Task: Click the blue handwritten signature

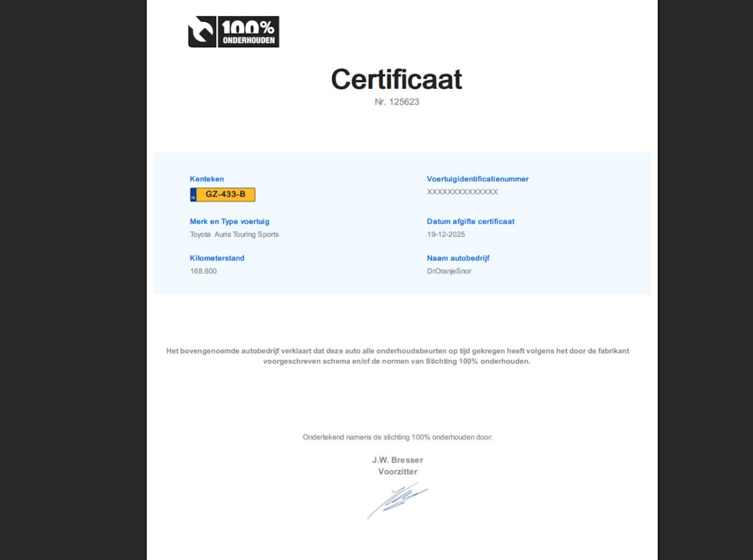Action: coord(397,500)
